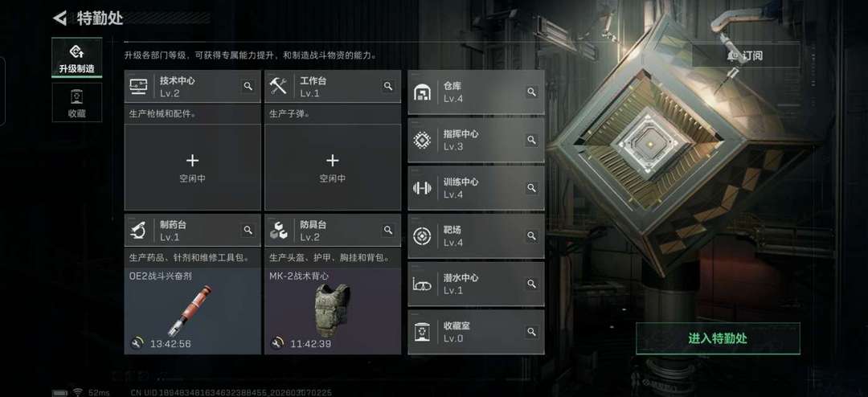View 仓库 details via its magnifier icon
Viewport: 868px width, 397px height.
point(531,92)
